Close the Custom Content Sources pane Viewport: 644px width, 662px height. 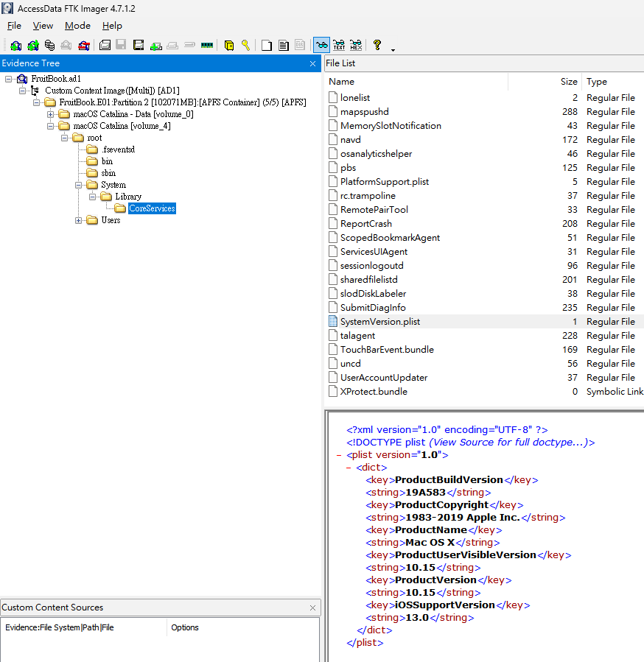(312, 608)
